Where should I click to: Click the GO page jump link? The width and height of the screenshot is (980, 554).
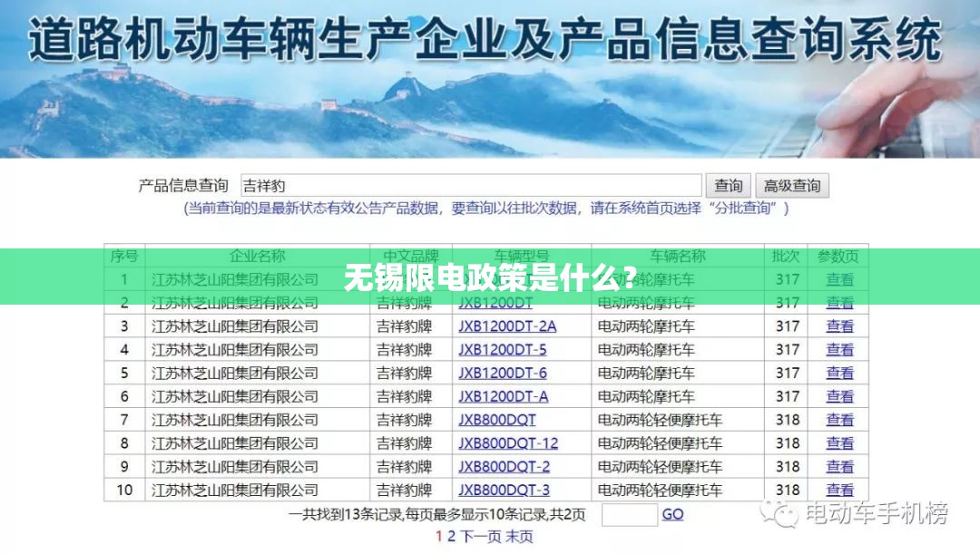672,514
